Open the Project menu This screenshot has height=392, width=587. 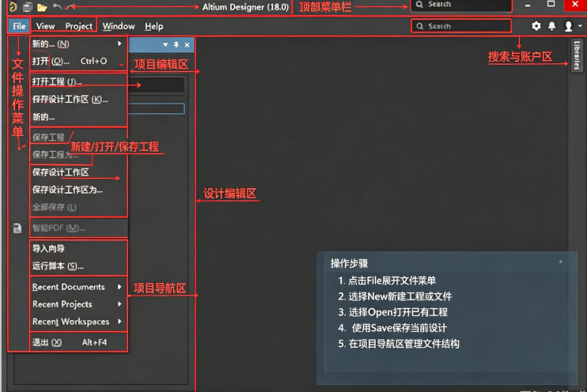tap(78, 26)
